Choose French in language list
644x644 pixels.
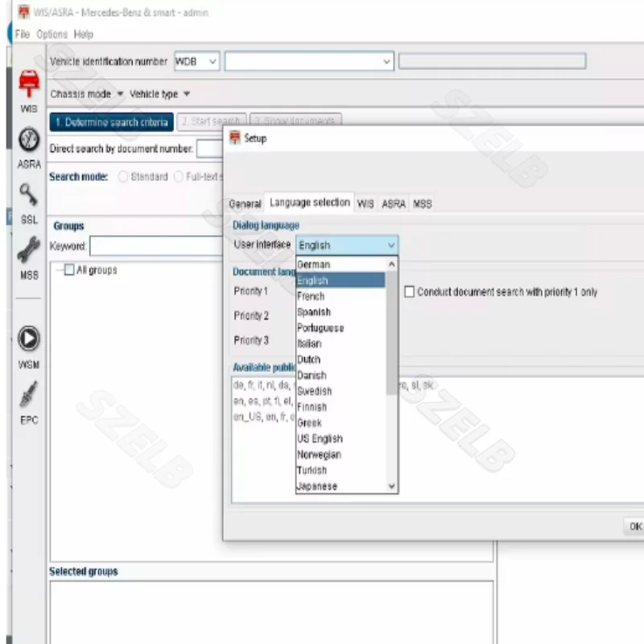pos(341,296)
